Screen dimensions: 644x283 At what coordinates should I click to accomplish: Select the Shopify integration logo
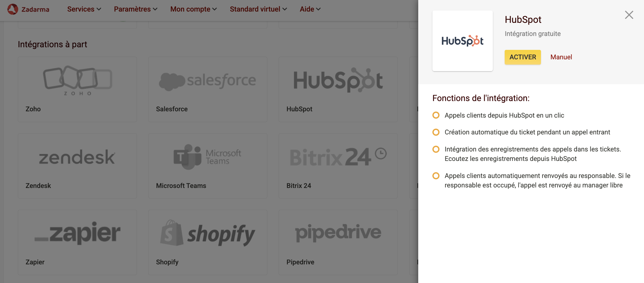[208, 233]
